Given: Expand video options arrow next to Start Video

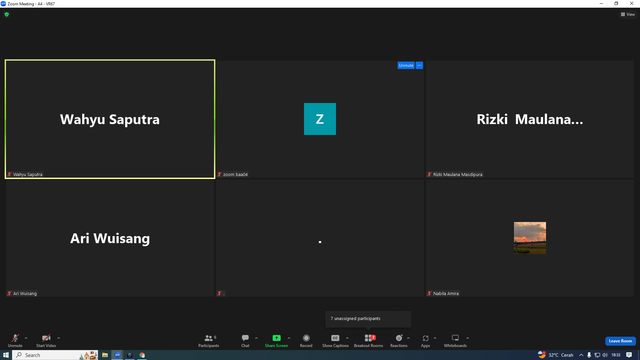Looking at the screenshot, I should pyautogui.click(x=58, y=338).
